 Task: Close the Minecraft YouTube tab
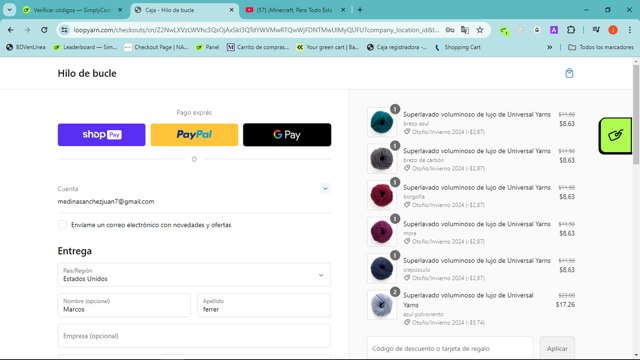(343, 10)
